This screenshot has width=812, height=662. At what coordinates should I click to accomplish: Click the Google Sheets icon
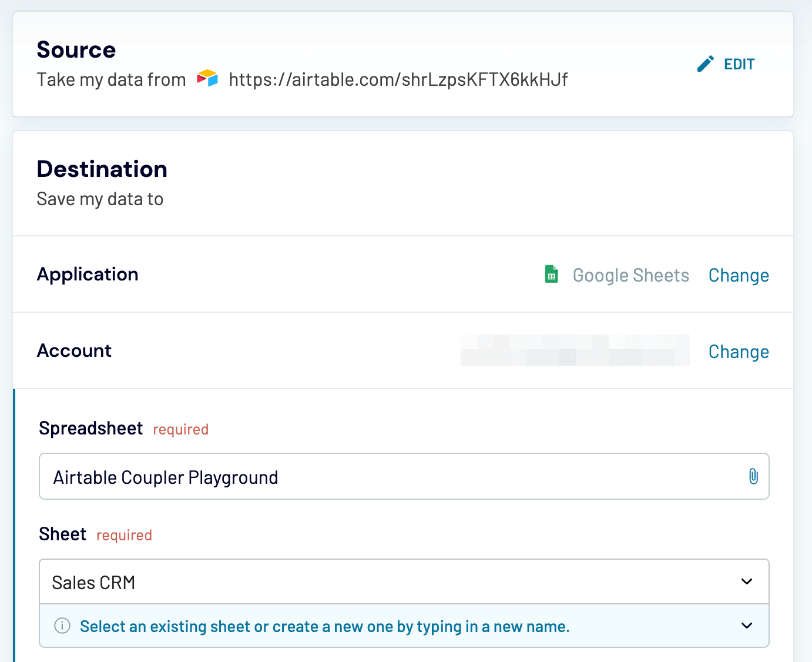pyautogui.click(x=551, y=275)
